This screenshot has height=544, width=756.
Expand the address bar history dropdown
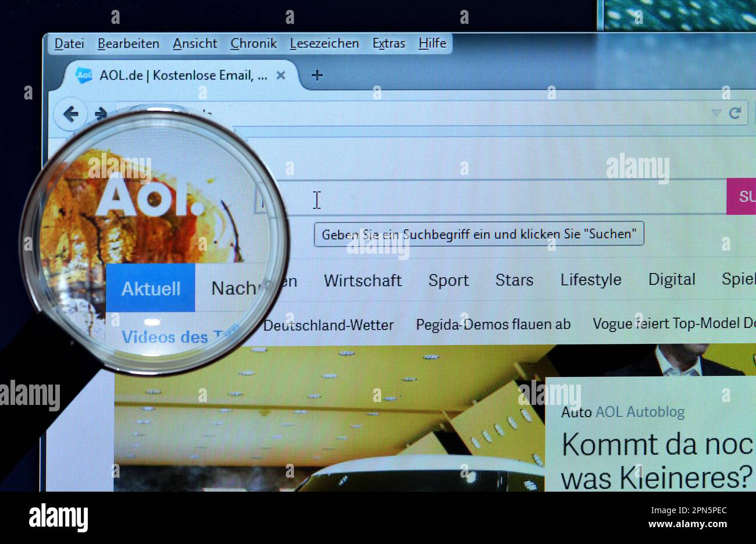(716, 113)
